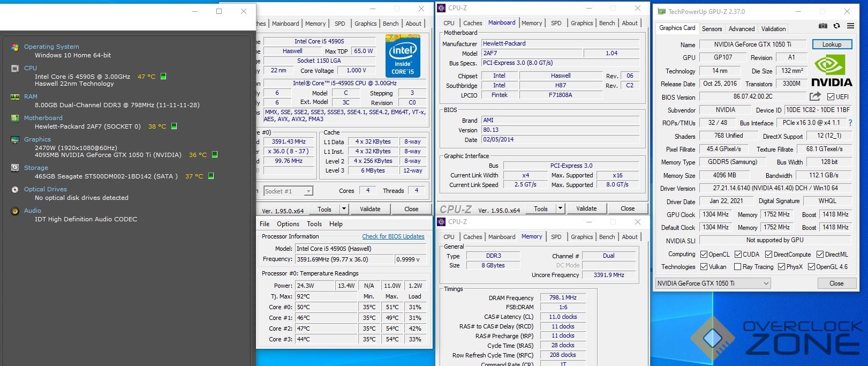Screen dimensions: 868x366
Task: Switch to the Sensors tab in GPU-Z
Action: (712, 29)
